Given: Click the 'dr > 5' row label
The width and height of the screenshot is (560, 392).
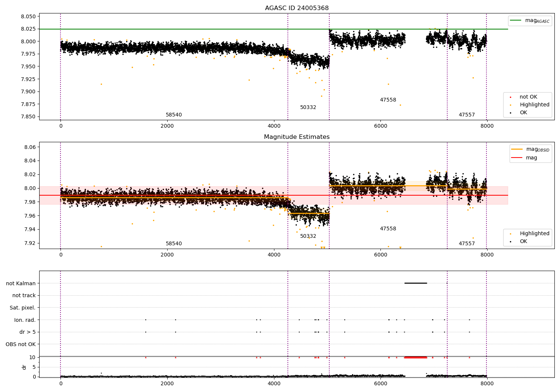Looking at the screenshot, I should click(x=28, y=332).
